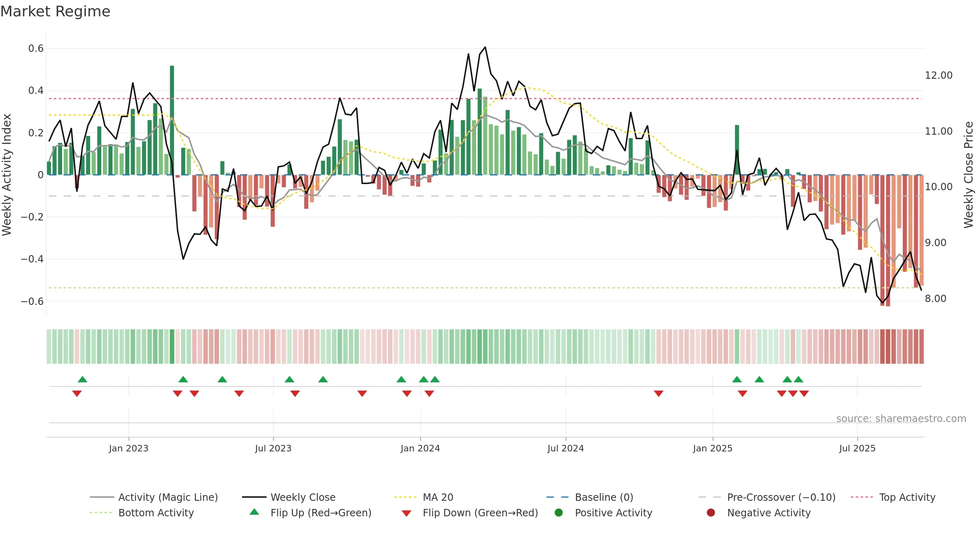Click the 10.00 price axis label
Viewport: 980px width, 551px height.
coord(938,187)
